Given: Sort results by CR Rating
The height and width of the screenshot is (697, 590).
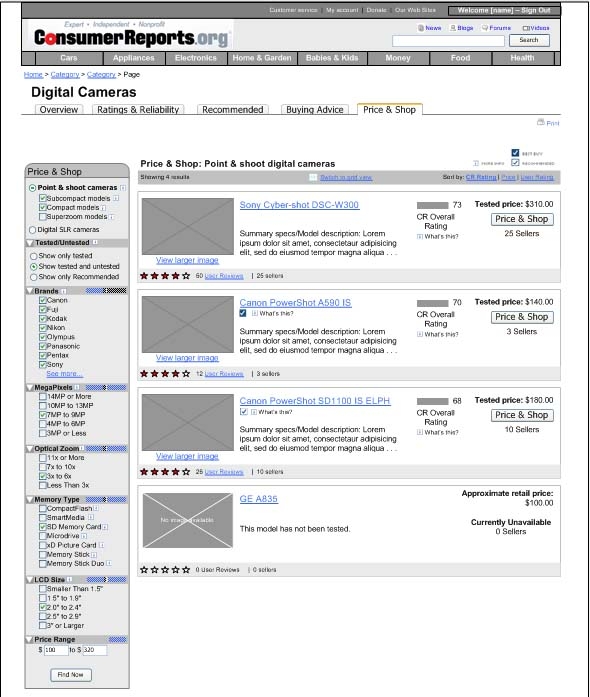Looking at the screenshot, I should click(x=481, y=177).
